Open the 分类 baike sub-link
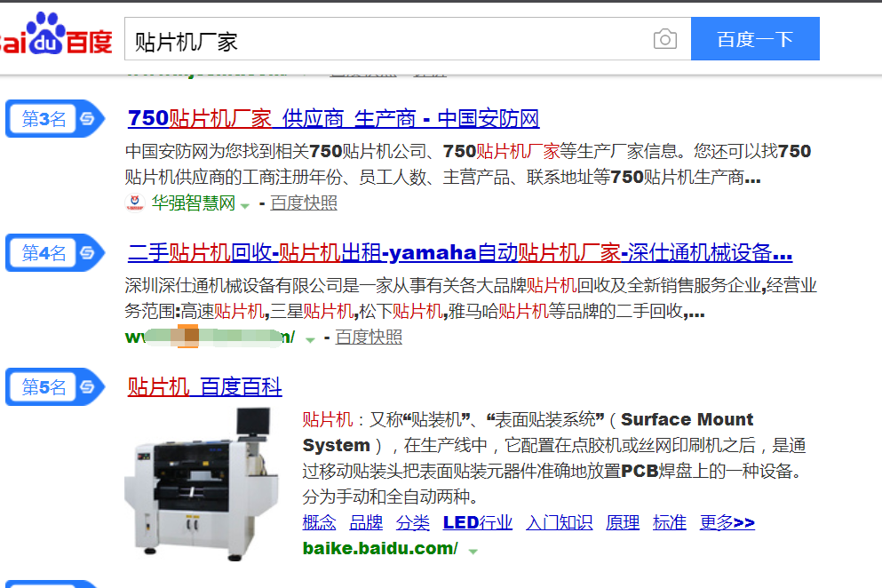882x588 pixels. click(x=412, y=523)
